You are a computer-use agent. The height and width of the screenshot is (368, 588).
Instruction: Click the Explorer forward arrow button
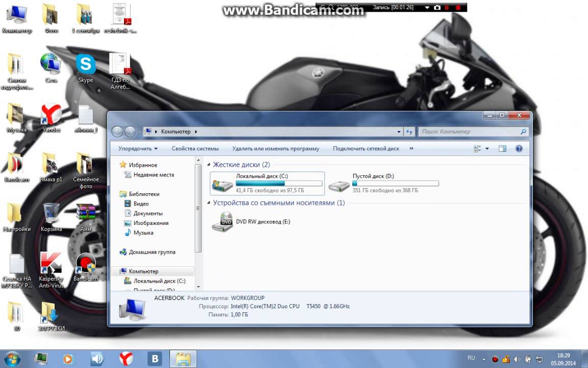tap(130, 132)
